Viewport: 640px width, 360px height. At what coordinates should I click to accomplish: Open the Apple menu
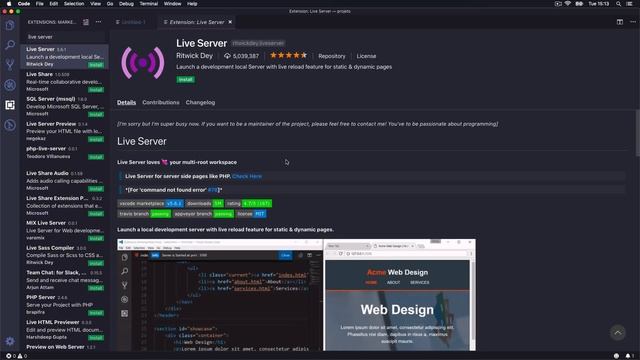click(9, 4)
